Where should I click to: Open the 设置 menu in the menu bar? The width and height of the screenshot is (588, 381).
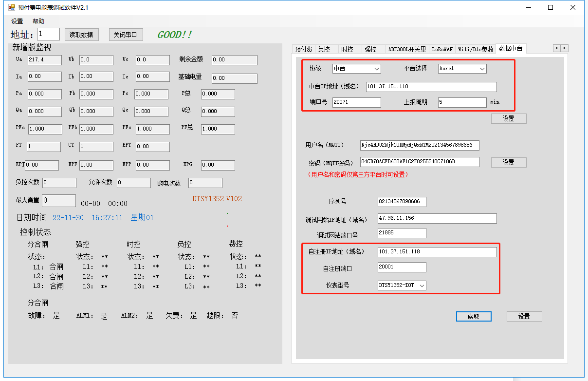click(17, 21)
